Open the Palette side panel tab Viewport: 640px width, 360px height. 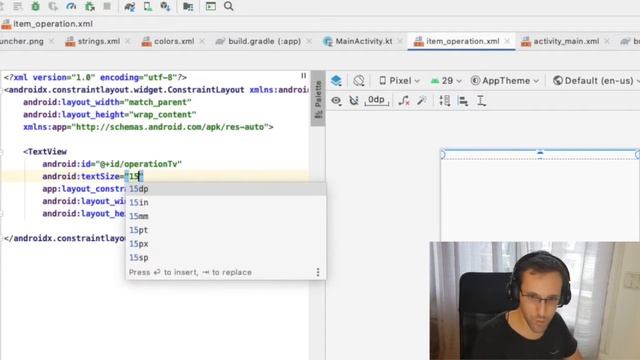[318, 99]
